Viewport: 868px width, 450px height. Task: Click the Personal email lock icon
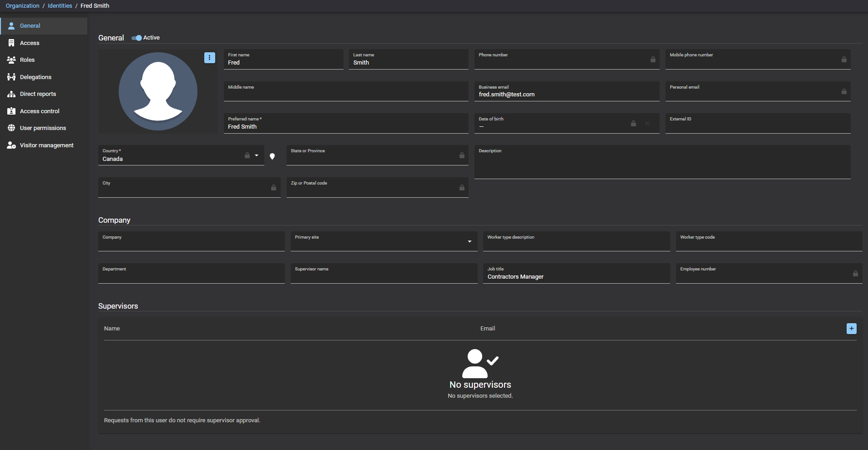pos(844,91)
